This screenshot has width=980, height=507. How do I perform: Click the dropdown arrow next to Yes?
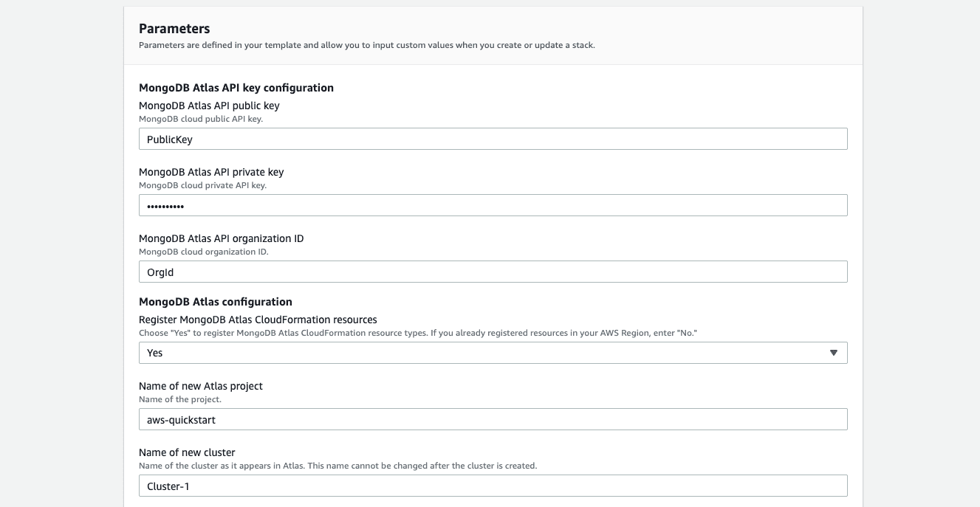(833, 353)
